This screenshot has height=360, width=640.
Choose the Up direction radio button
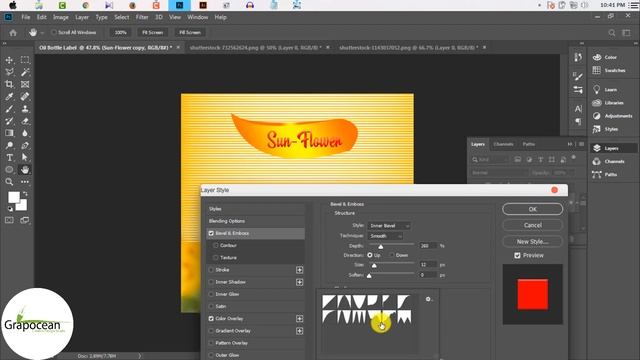pyautogui.click(x=370, y=255)
